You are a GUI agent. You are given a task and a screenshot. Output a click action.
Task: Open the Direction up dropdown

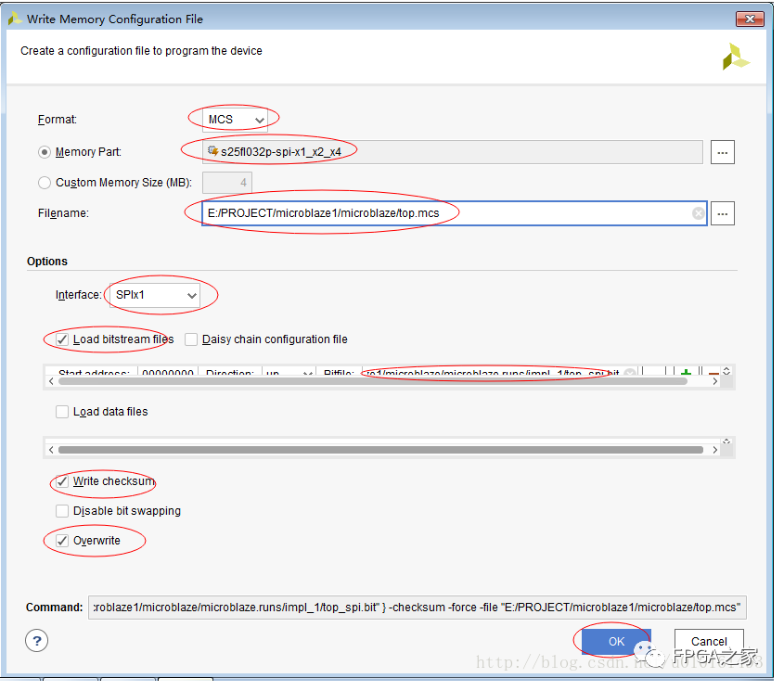[289, 372]
